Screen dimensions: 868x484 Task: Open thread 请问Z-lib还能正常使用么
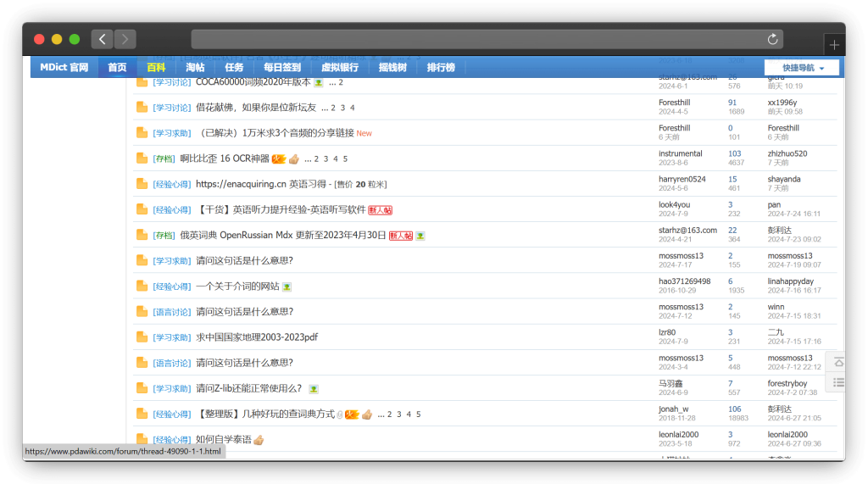[248, 388]
